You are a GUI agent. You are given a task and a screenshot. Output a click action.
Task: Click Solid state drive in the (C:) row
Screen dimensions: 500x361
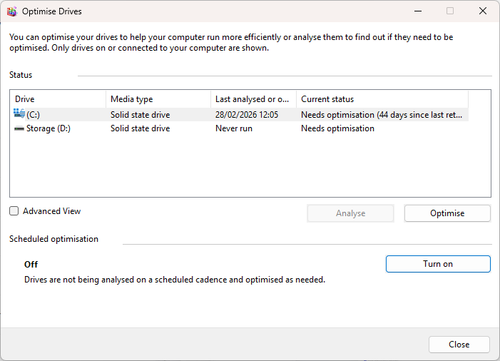[140, 115]
